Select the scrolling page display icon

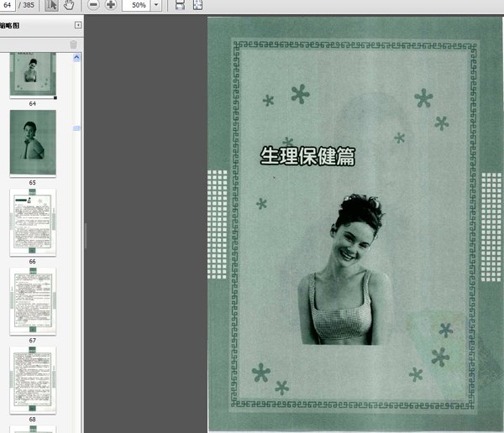pyautogui.click(x=180, y=5)
